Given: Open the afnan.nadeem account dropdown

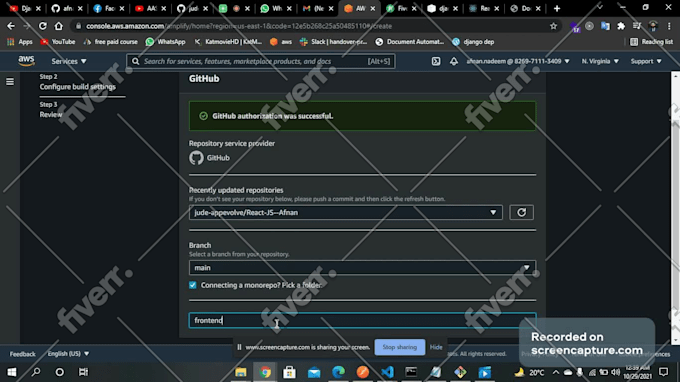Looking at the screenshot, I should point(518,61).
